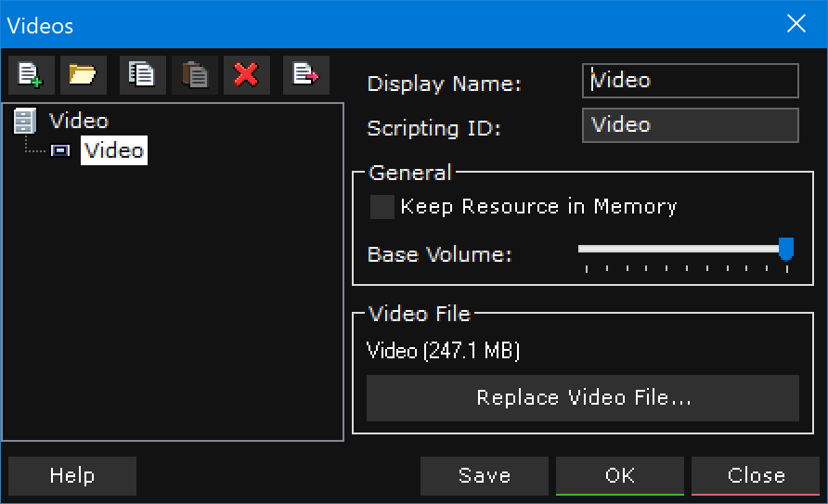The image size is (828, 504).
Task: Click the copy pages toolbar icon
Action: coord(142,74)
